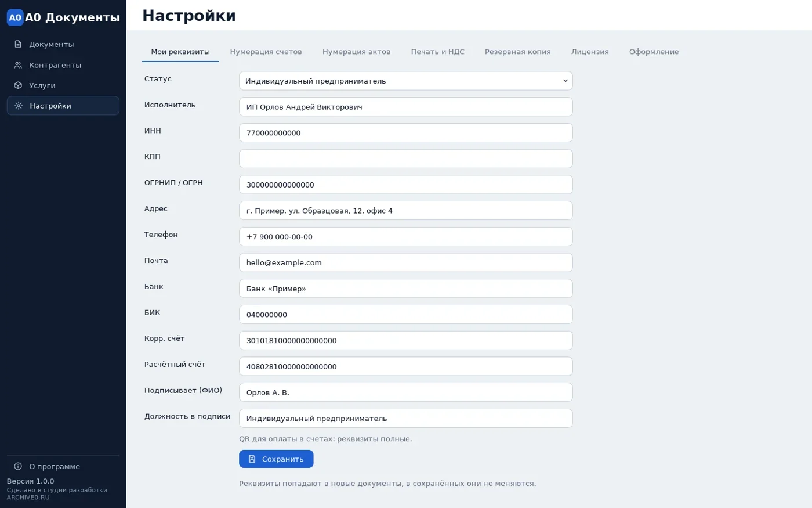Save settings with the Сохранить button
This screenshot has height=508, width=812.
[x=276, y=459]
